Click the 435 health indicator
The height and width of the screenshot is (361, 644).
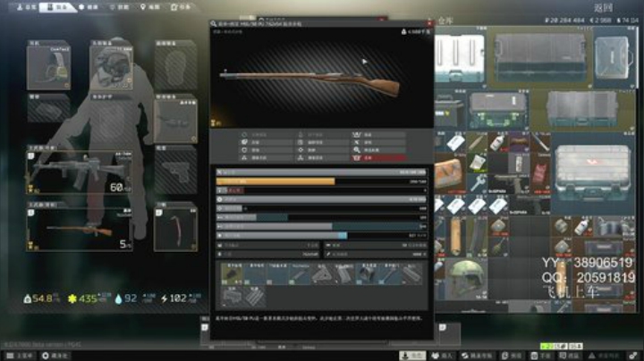click(89, 298)
